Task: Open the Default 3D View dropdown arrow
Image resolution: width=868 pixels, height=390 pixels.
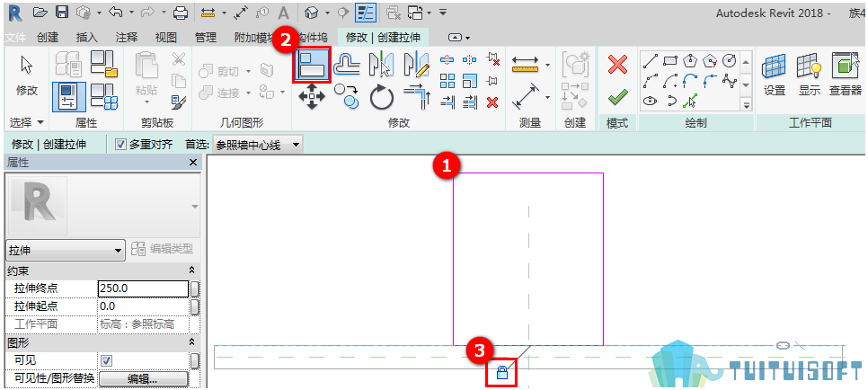Action: tap(328, 13)
